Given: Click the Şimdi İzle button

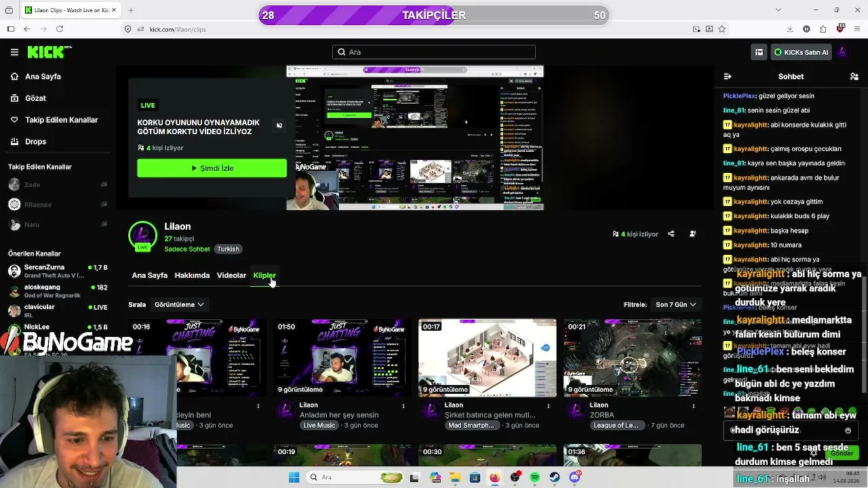Looking at the screenshot, I should coord(212,168).
